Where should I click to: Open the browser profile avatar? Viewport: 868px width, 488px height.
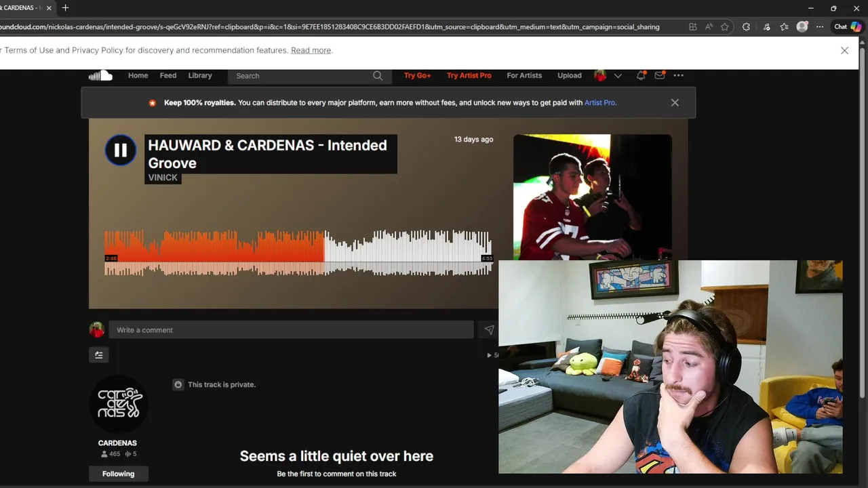pos(802,27)
